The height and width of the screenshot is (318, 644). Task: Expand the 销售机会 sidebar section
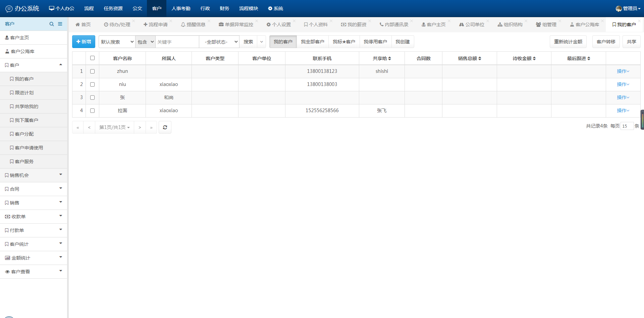click(34, 175)
